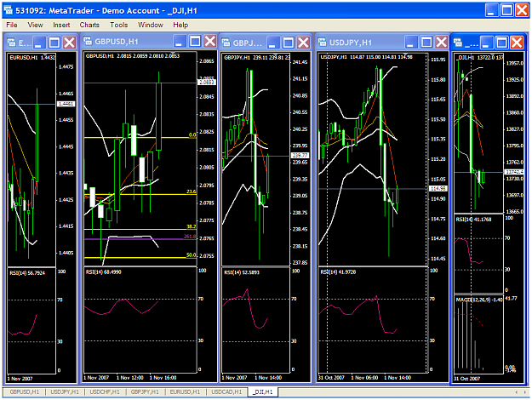Minimize the EURUSD chart window
This screenshot has width=532, height=400.
39,43
